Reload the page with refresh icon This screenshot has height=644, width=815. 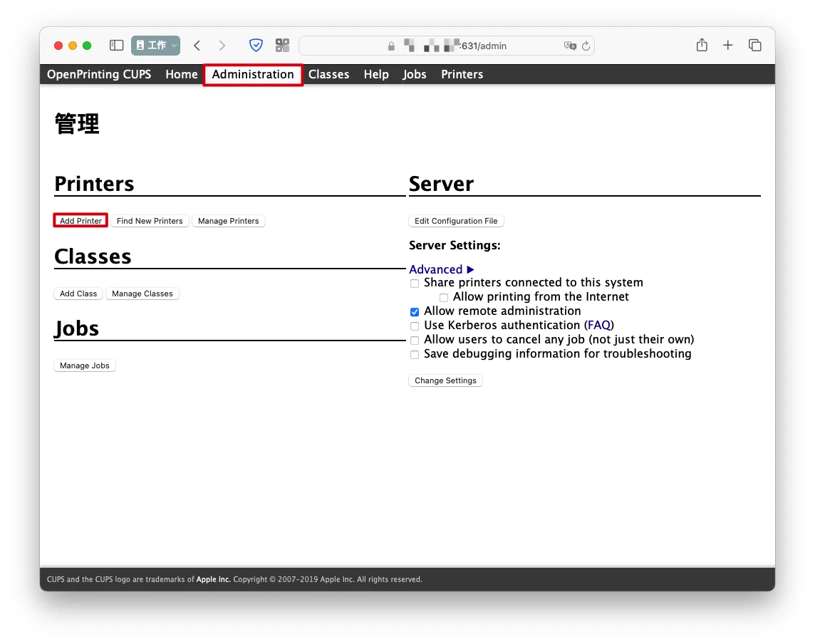(586, 46)
